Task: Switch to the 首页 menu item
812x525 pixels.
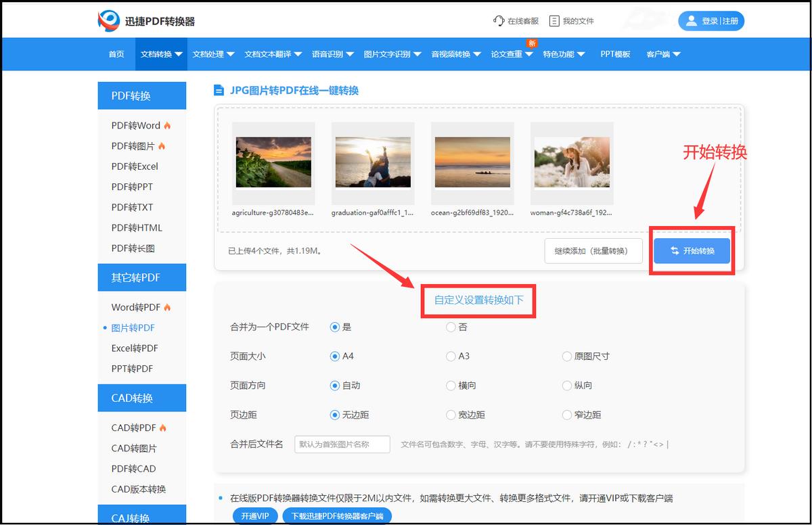Action: [115, 54]
